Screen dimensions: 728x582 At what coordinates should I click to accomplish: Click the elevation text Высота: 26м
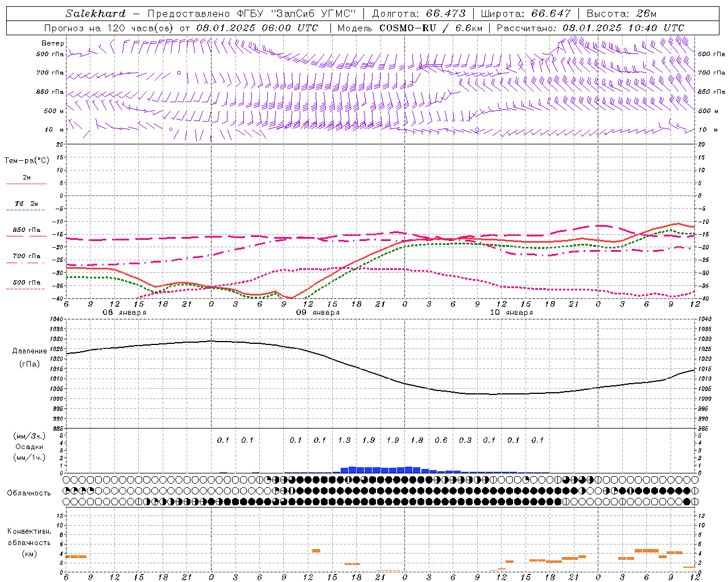click(622, 14)
